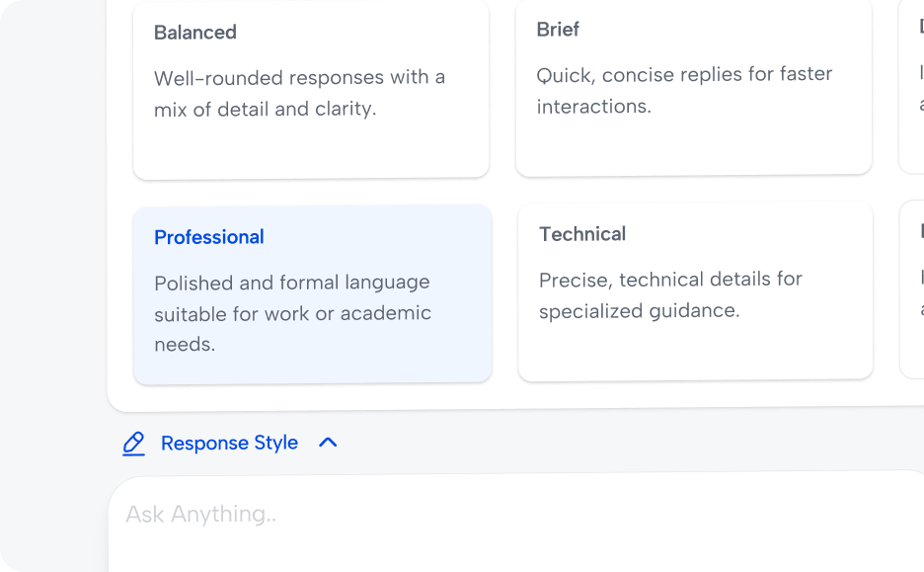Click the upward chevron next to Response Style

tap(328, 443)
